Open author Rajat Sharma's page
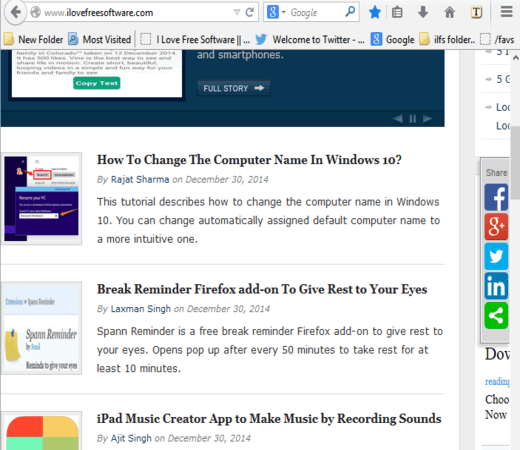The width and height of the screenshot is (520, 450). tap(140, 179)
